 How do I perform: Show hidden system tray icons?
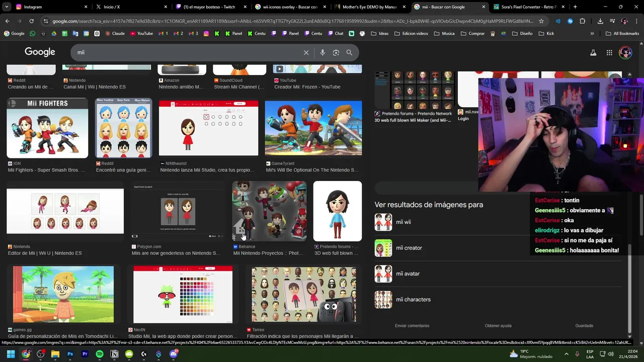pos(567,354)
